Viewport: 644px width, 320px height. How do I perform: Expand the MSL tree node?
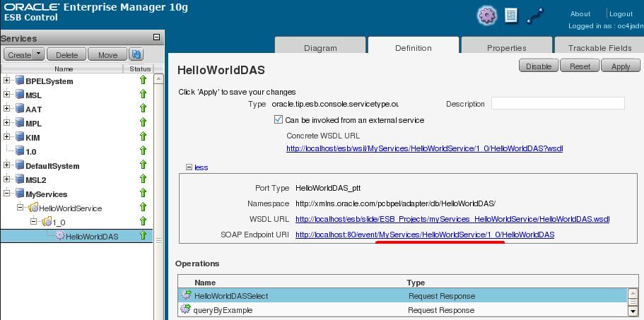(6, 95)
